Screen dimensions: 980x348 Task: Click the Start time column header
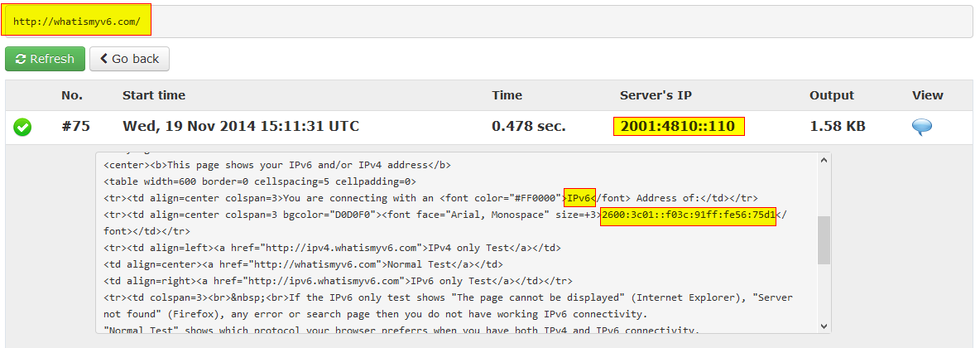[154, 96]
